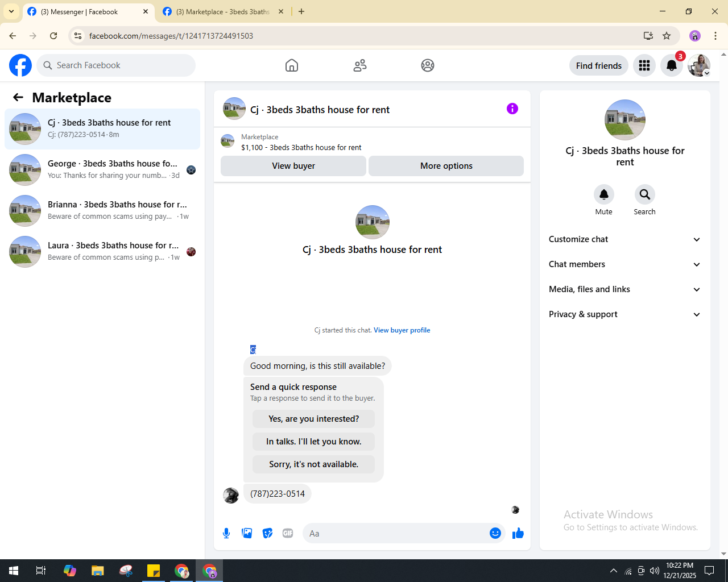
Task: Reload the page in the browser
Action: pos(53,36)
